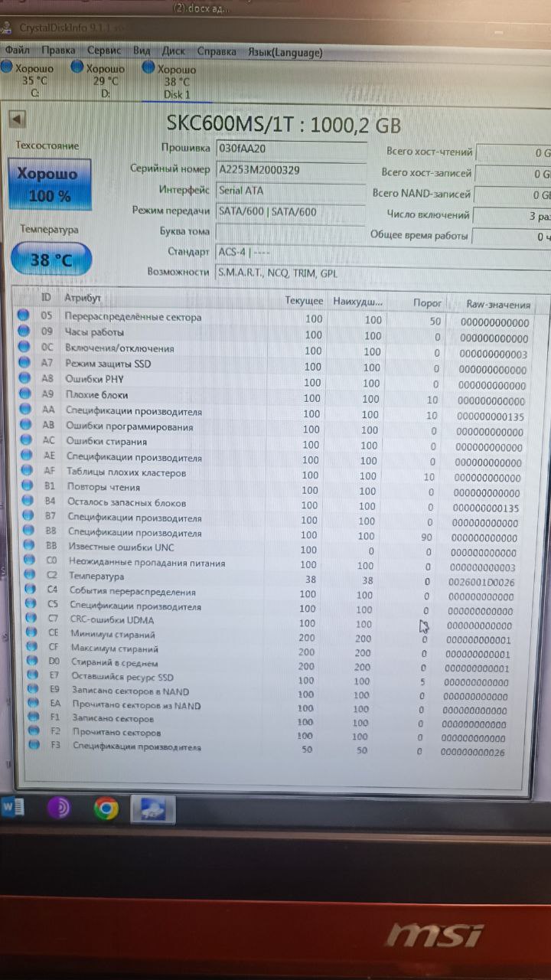The width and height of the screenshot is (551, 980).
Task: Sort by the Raw-значения column header
Action: (498, 304)
